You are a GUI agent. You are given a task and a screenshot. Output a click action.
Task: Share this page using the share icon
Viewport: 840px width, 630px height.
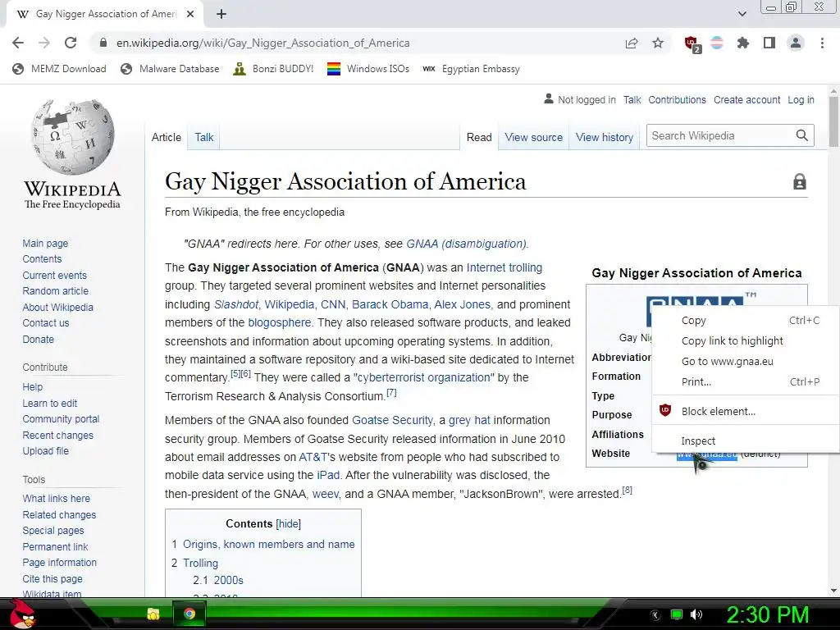[632, 43]
